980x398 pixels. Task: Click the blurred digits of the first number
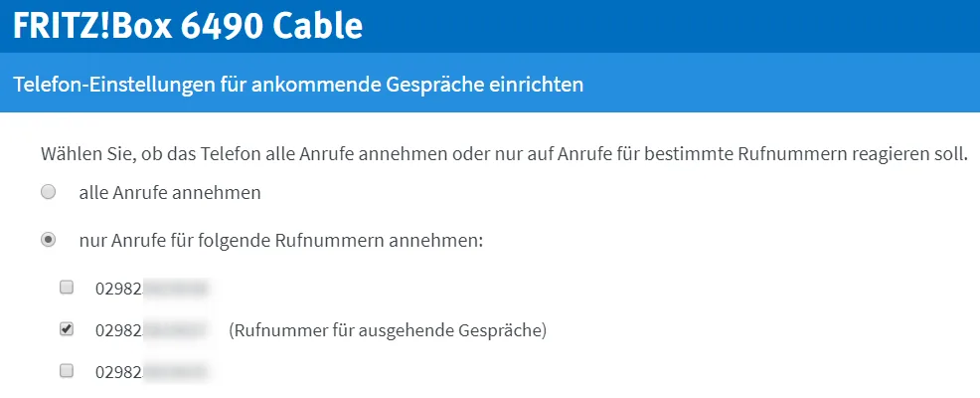(x=176, y=289)
